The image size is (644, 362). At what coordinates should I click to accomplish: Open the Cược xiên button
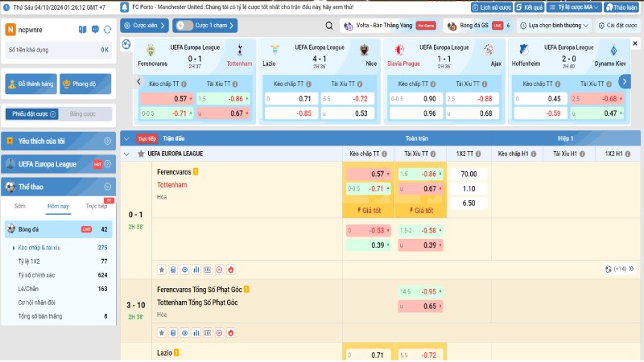[x=144, y=26]
